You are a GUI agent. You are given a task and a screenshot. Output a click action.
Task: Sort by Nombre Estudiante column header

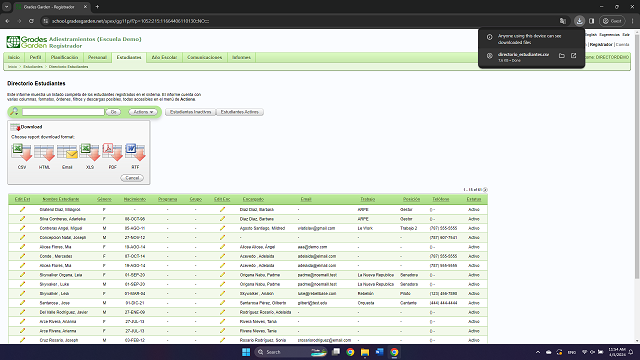61,199
